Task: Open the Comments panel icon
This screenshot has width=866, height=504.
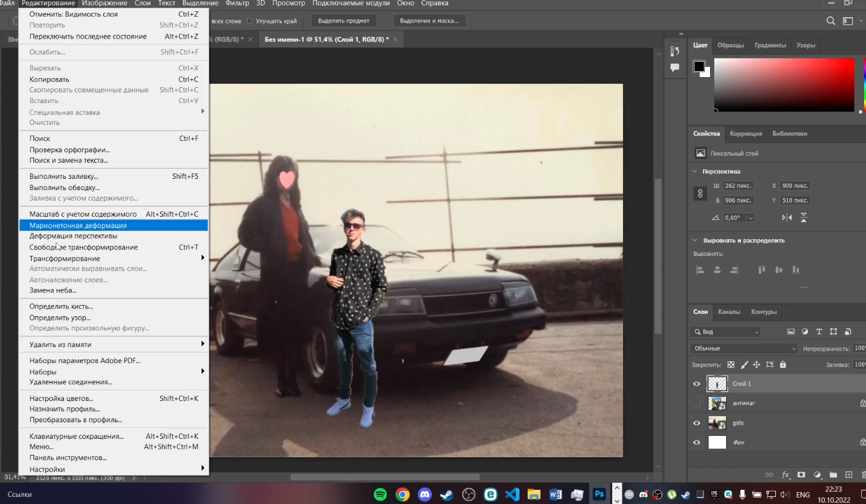Action: [x=675, y=68]
